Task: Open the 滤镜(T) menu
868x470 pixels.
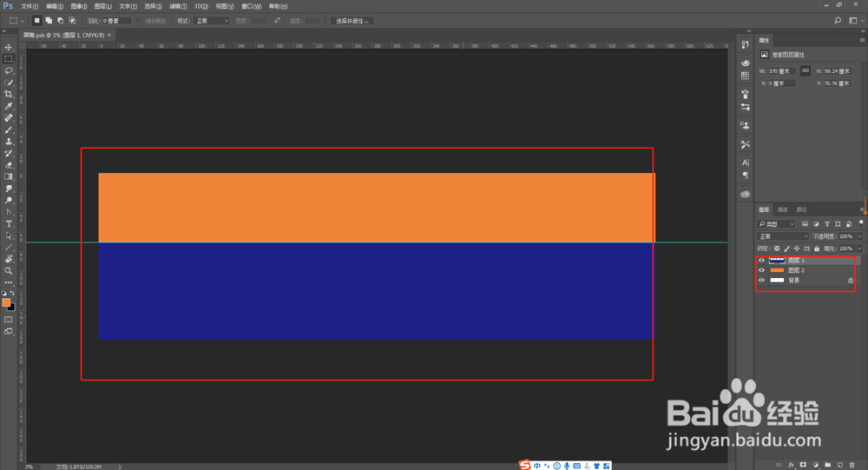Action: pyautogui.click(x=178, y=6)
